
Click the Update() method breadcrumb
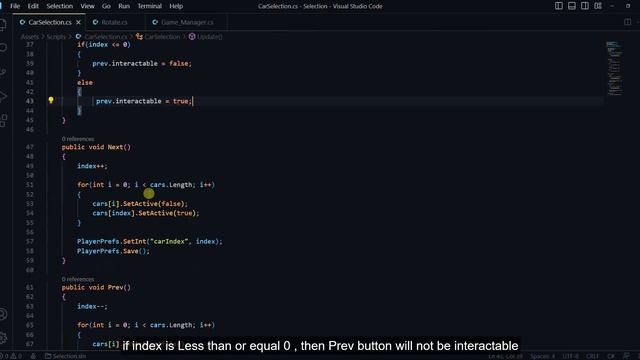point(206,37)
